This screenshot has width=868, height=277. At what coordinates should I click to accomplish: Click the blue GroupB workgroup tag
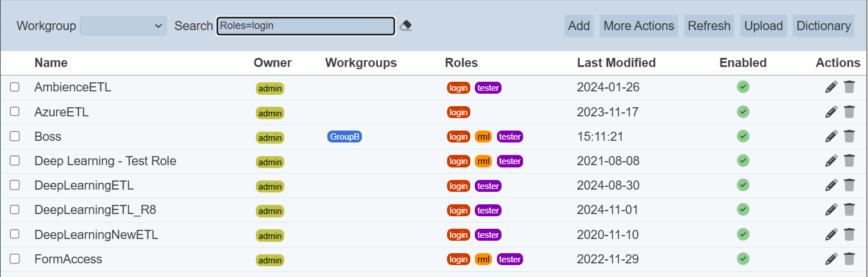(344, 137)
